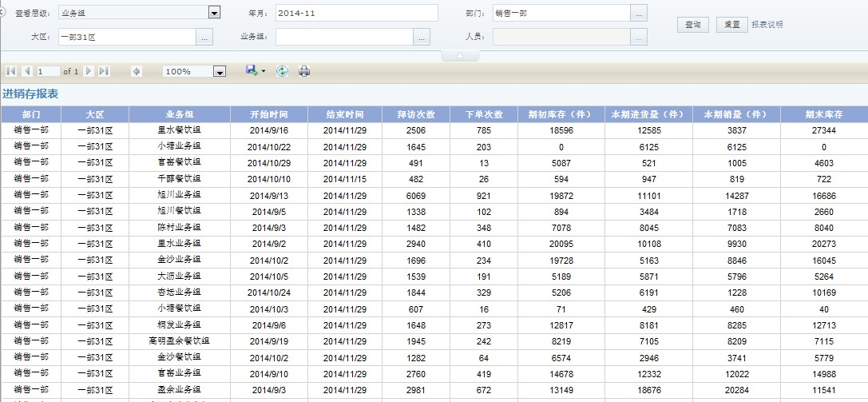The image size is (868, 402).
Task: Click the 年月 input field
Action: [356, 14]
